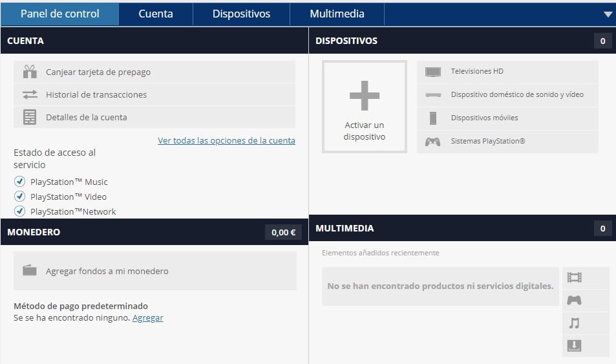Image resolution: width=616 pixels, height=364 pixels.
Task: Select the music note filter in Multimedia
Action: tap(574, 323)
